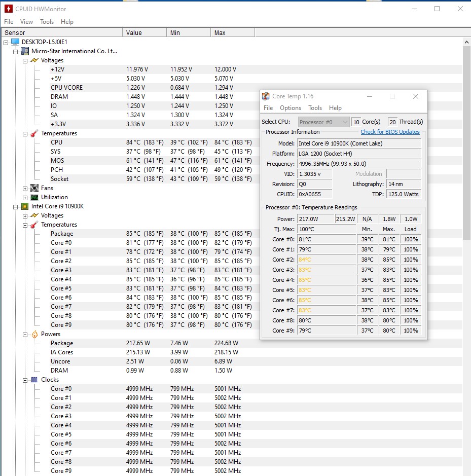Open Core Temp Options menu
Image resolution: width=471 pixels, height=476 pixels.
pos(291,108)
